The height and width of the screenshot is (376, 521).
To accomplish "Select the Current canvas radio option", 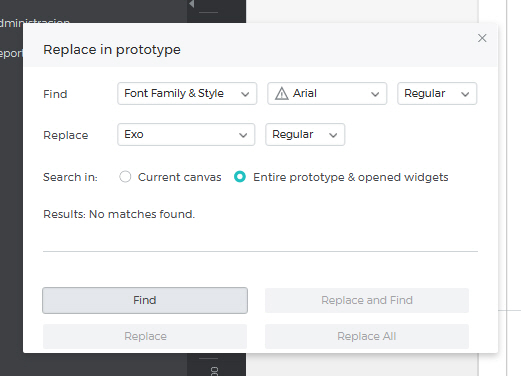I will (125, 177).
